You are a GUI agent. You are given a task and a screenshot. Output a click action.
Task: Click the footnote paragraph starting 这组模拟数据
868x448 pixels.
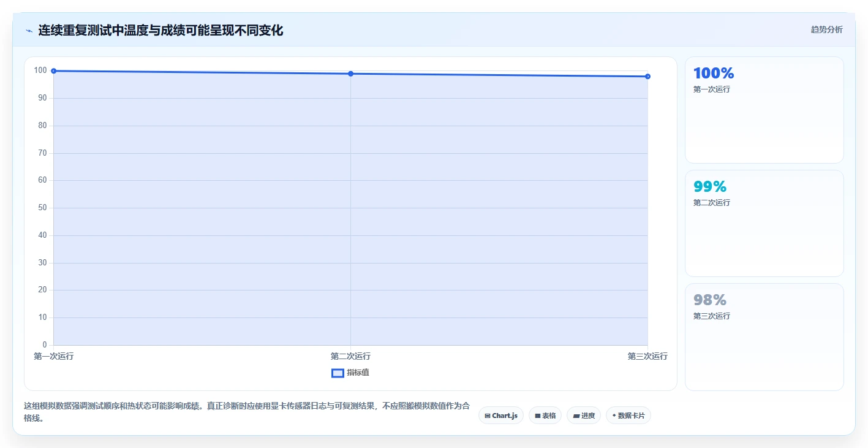point(247,411)
